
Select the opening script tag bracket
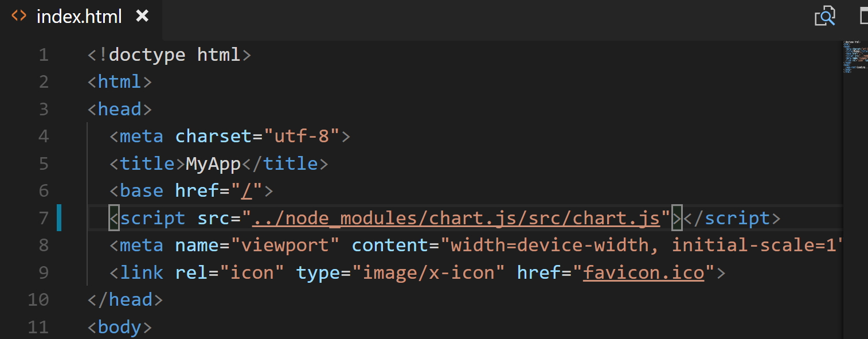[x=113, y=218]
